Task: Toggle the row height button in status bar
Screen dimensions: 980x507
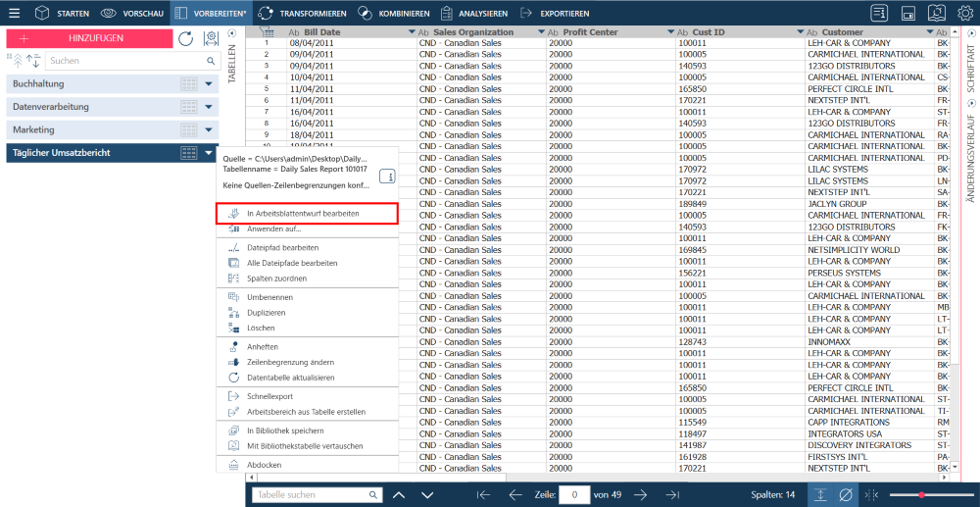Action: (x=819, y=495)
